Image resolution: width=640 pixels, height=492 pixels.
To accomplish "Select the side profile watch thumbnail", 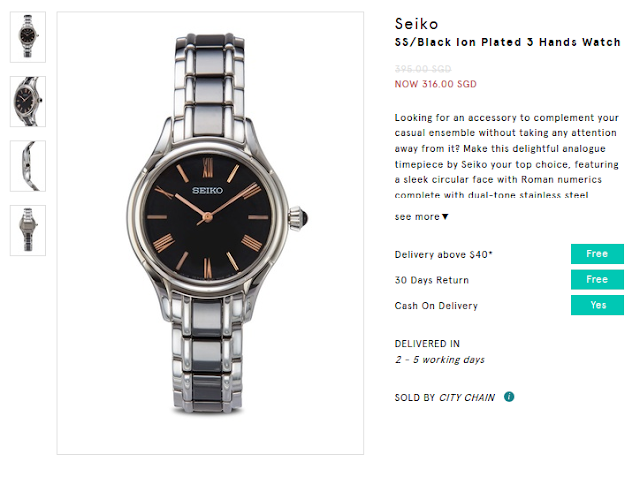I will point(28,166).
